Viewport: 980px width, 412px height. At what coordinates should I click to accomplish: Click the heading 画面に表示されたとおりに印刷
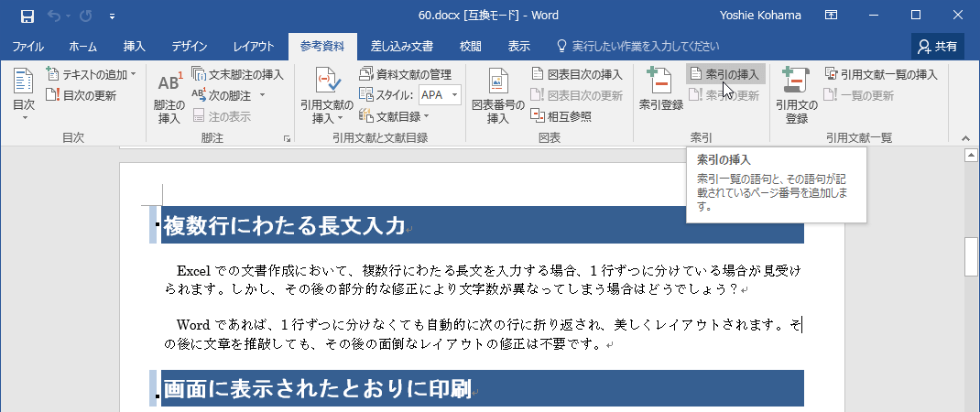pyautogui.click(x=317, y=388)
